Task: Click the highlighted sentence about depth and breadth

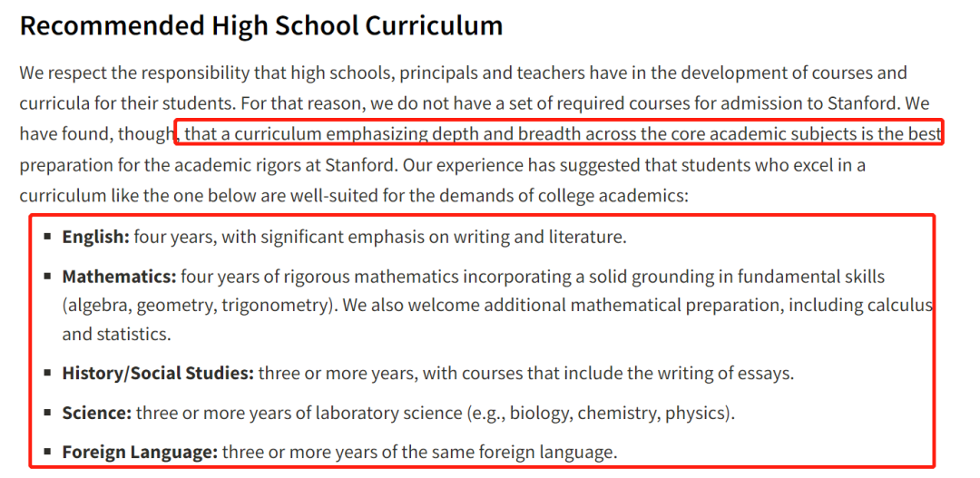Action: tap(559, 133)
